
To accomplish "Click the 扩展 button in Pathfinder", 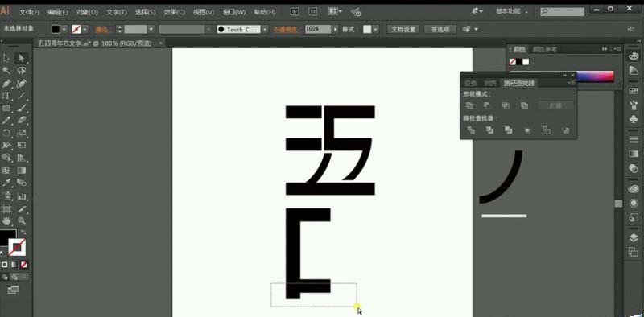I will coord(555,105).
